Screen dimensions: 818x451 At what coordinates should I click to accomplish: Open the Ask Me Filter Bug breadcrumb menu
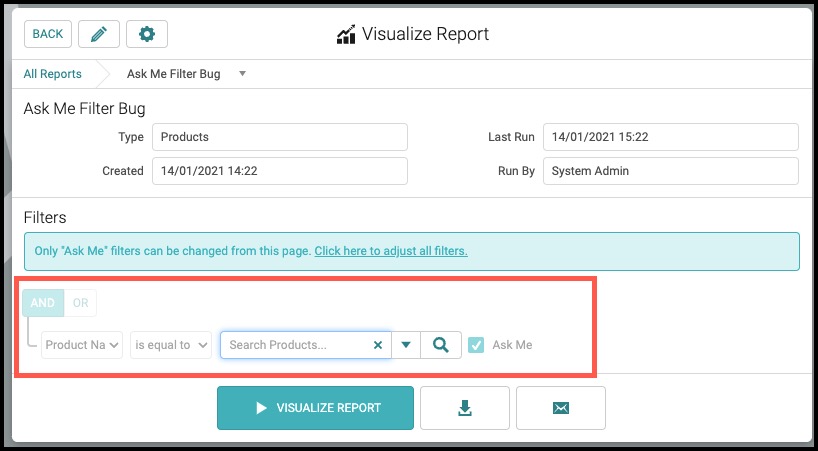[242, 74]
